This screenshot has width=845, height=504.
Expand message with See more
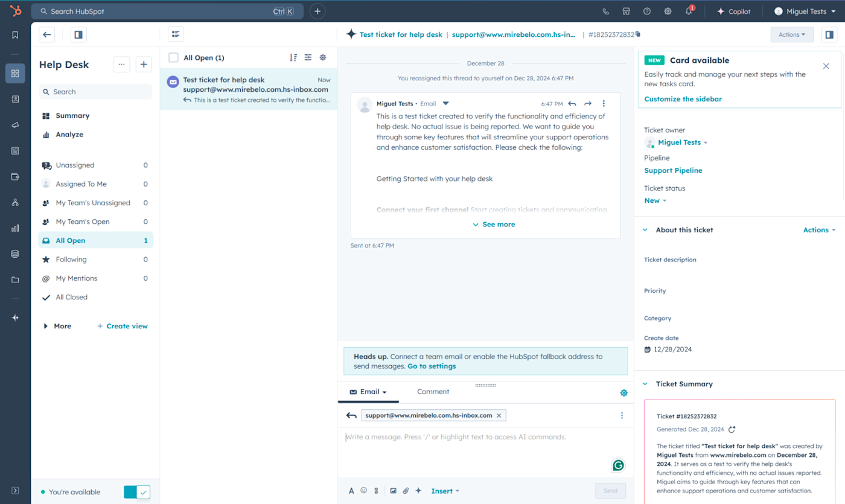click(x=494, y=225)
